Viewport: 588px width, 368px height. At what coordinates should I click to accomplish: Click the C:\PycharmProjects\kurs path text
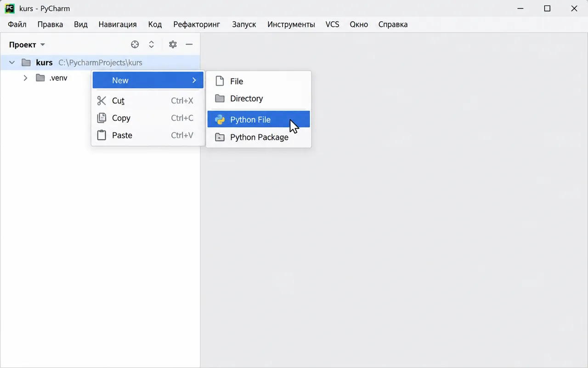point(100,63)
